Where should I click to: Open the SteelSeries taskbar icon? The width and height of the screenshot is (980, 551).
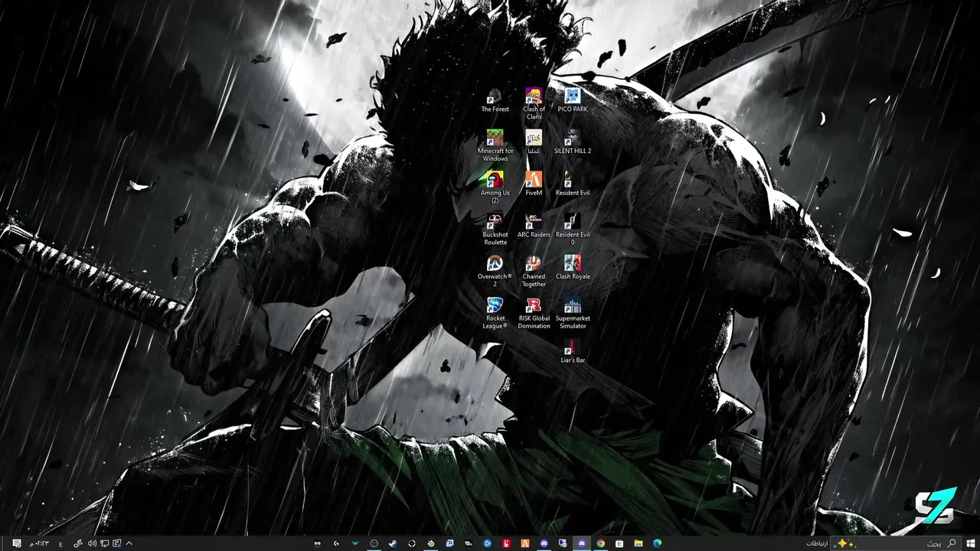coord(431,543)
